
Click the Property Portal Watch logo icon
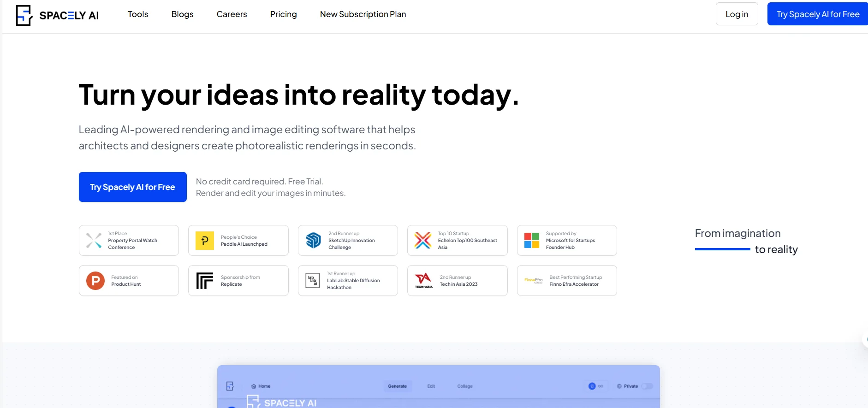pos(94,240)
